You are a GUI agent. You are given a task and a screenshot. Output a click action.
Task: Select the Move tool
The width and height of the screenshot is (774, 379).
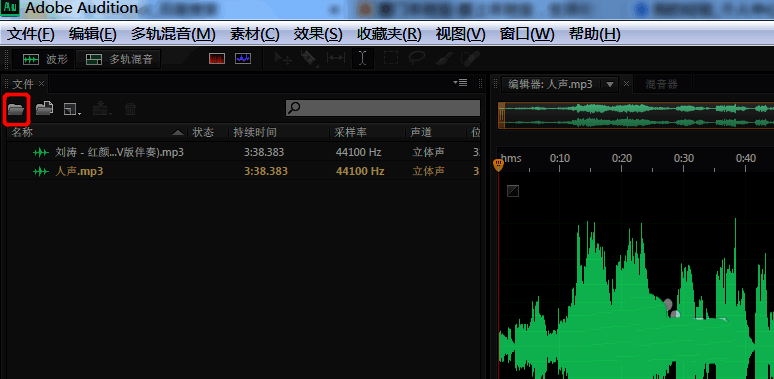tap(283, 59)
